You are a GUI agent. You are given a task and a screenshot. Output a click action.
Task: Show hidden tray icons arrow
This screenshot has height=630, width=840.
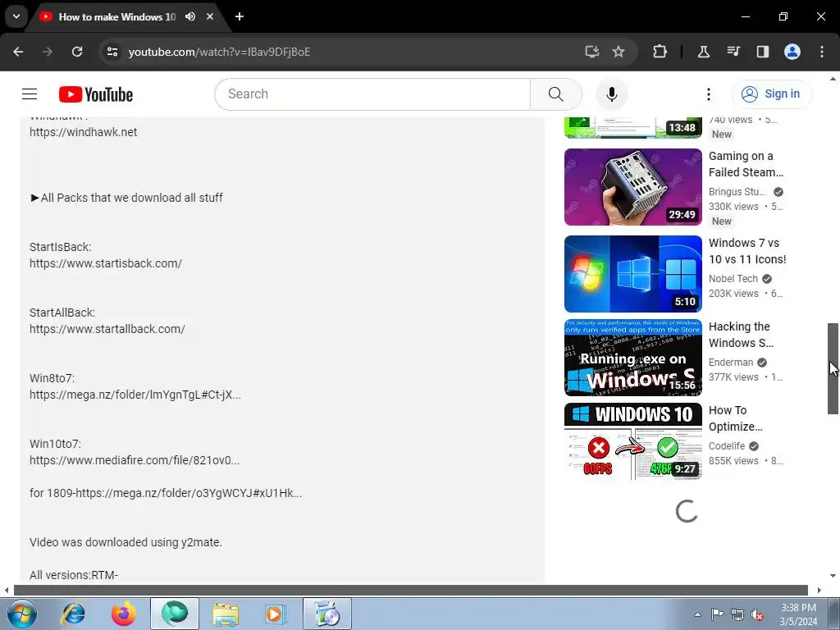pyautogui.click(x=697, y=614)
